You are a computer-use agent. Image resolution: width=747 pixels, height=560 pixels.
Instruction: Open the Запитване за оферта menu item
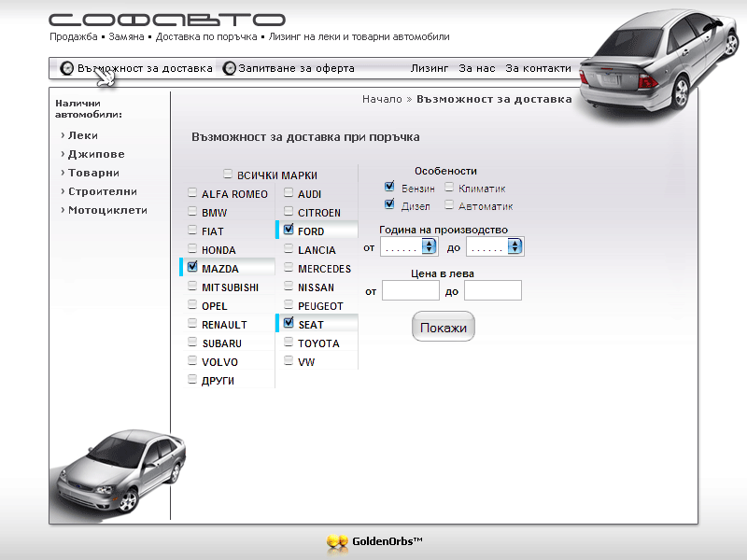point(296,68)
